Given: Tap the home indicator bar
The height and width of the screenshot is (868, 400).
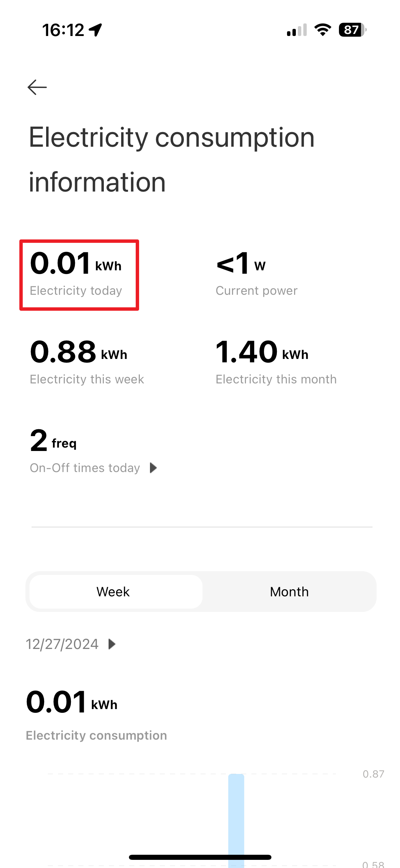Looking at the screenshot, I should pos(200,857).
